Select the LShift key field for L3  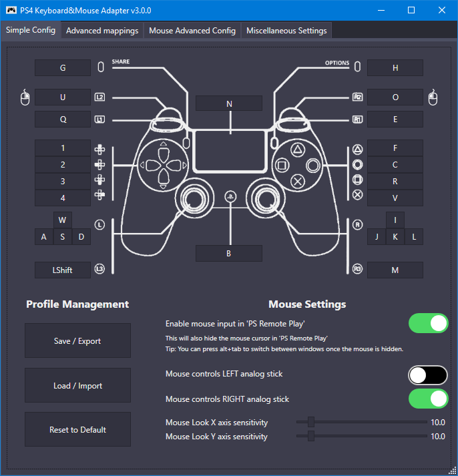click(x=63, y=270)
